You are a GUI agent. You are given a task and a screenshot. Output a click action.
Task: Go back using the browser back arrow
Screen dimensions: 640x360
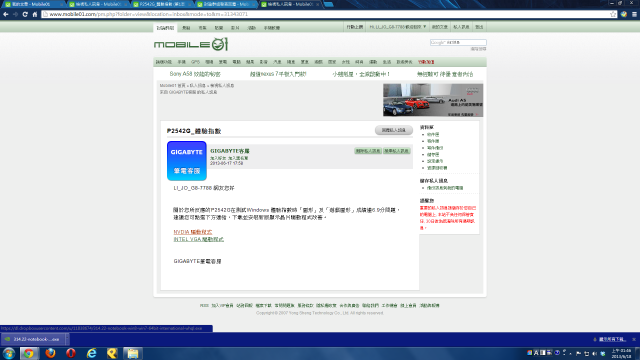click(6, 14)
